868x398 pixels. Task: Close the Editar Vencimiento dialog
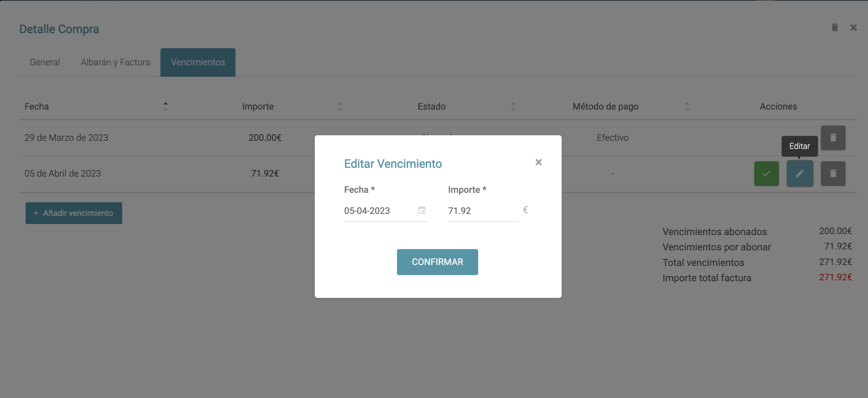point(539,162)
